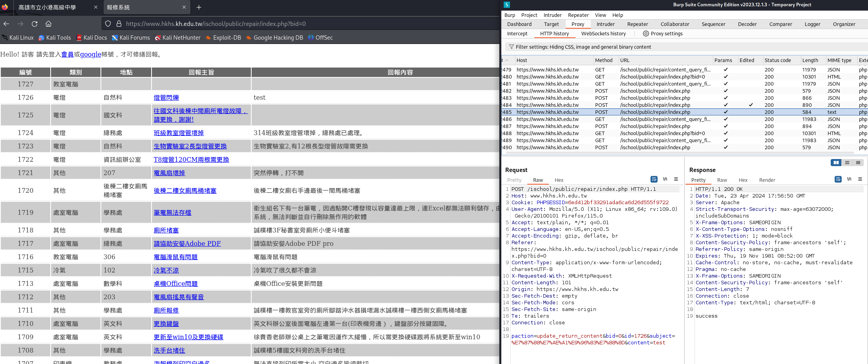
Task: Open Request panel options menu
Action: point(676,179)
